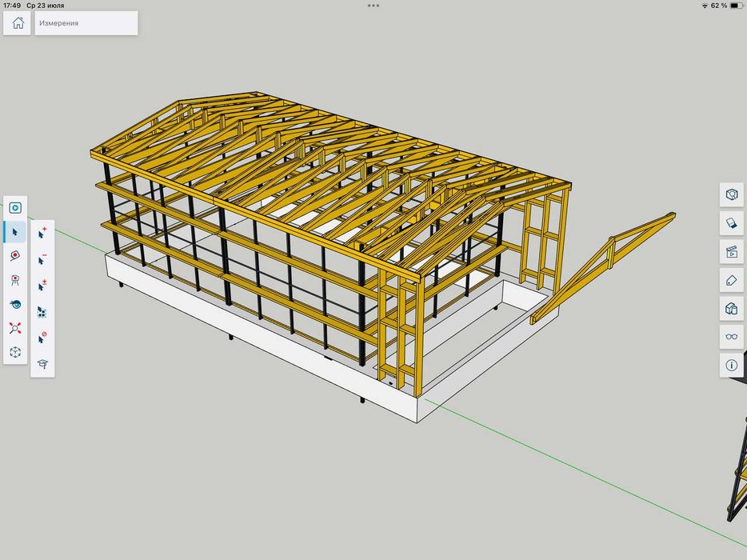The width and height of the screenshot is (747, 560).
Task: Select the Tape Measure tool
Action: coord(14,256)
